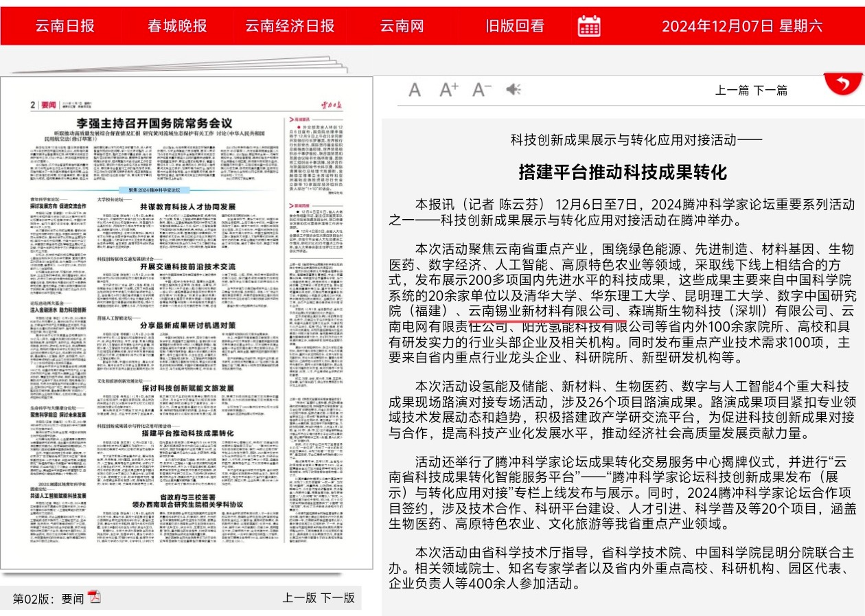Select 搭建平台推动科技成果转化 headline in page preview
865x616 pixels.
click(187, 433)
